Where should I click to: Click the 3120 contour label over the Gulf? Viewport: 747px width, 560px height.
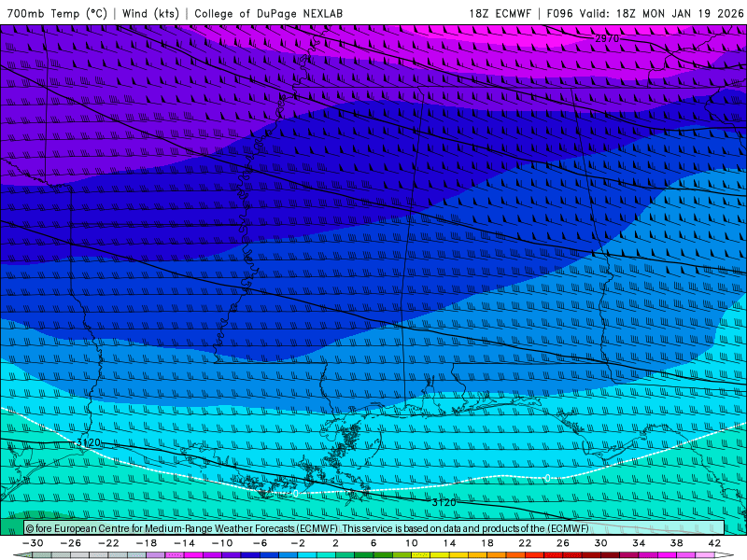pos(444,502)
